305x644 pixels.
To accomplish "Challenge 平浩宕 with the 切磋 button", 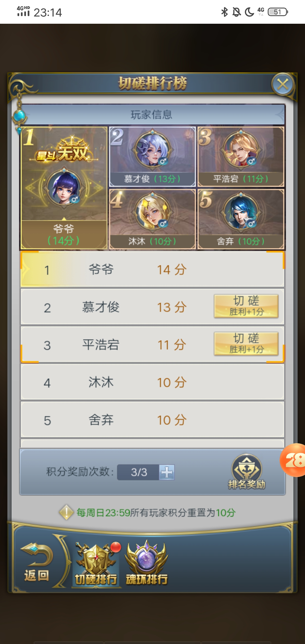I will tap(246, 344).
